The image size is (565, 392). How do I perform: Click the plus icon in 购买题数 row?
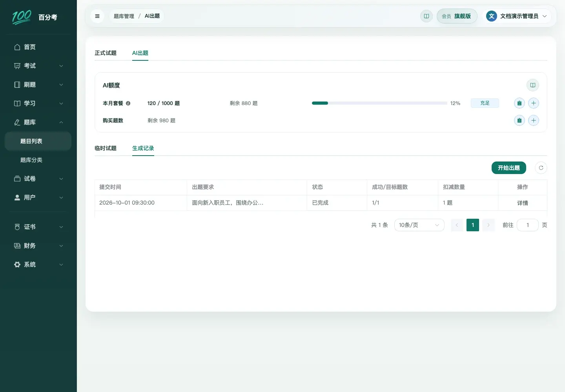pyautogui.click(x=534, y=120)
